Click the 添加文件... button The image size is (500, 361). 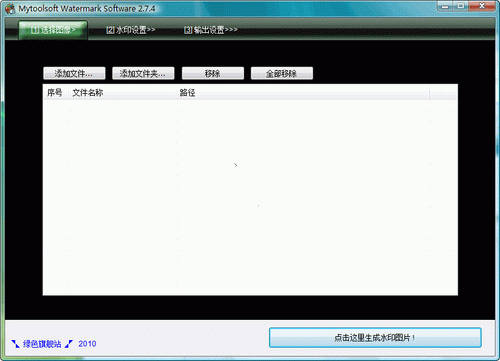click(74, 73)
